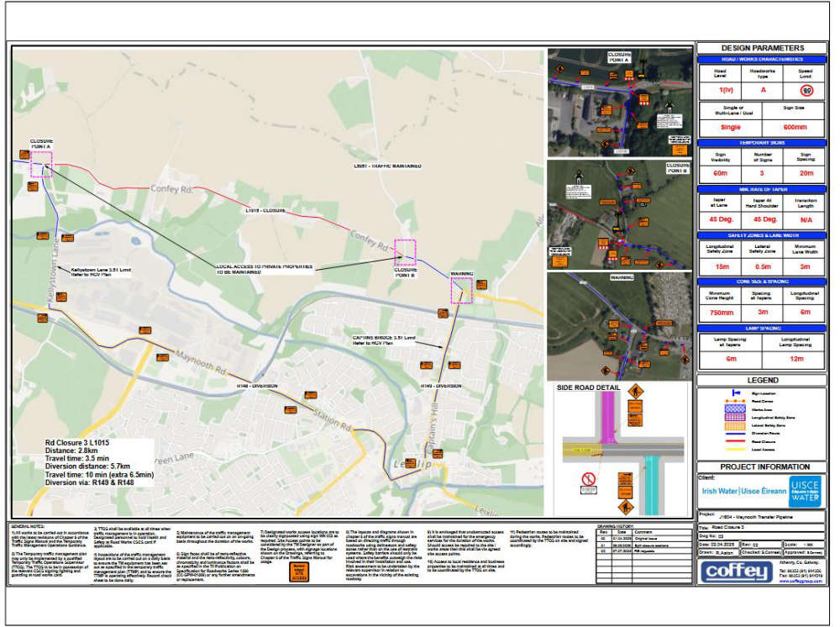Click the Irish Water client name text

click(730, 491)
